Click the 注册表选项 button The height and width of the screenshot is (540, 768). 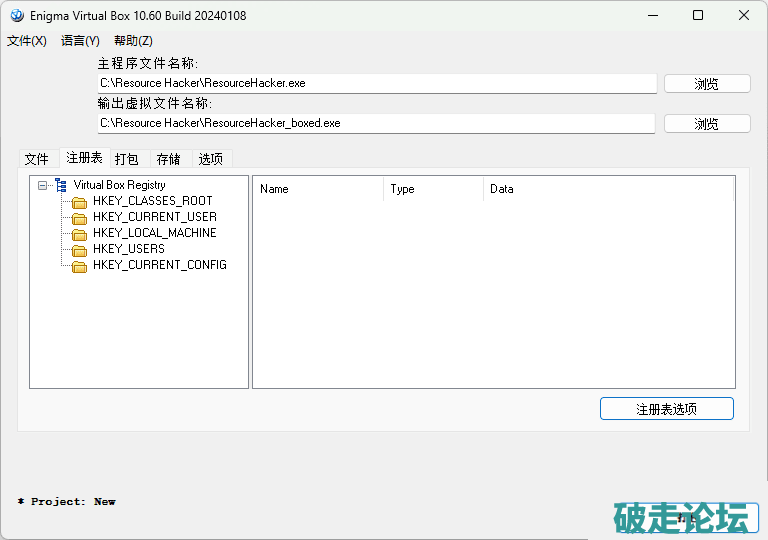point(666,409)
